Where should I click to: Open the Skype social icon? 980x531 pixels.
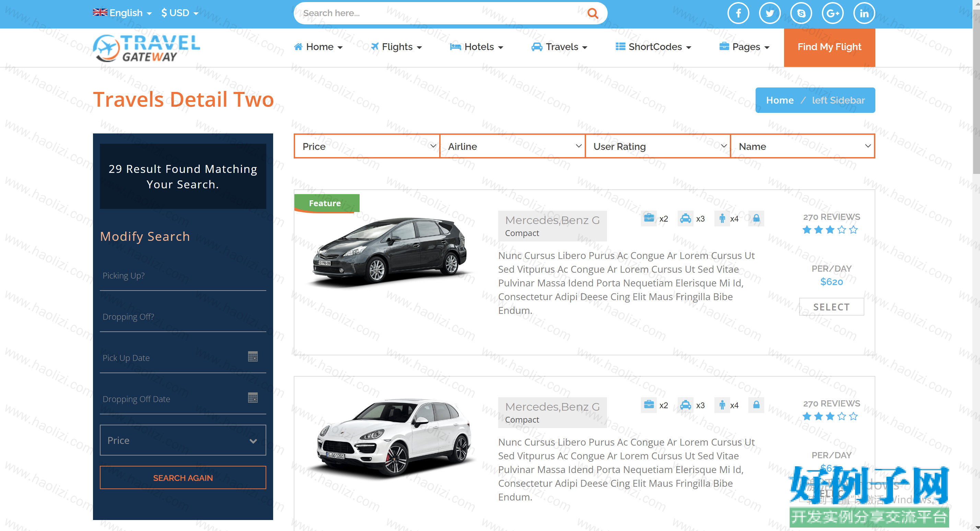click(801, 13)
